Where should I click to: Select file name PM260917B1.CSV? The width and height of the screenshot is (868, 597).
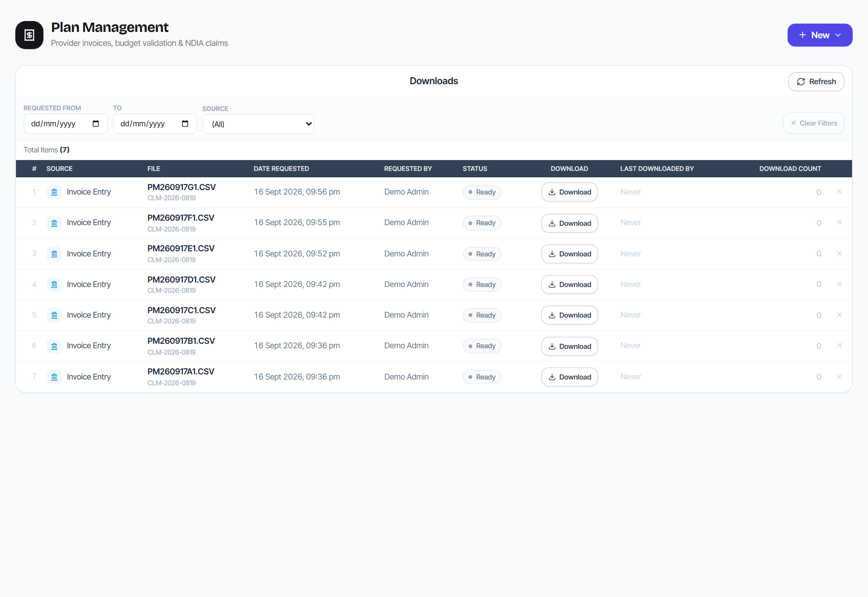click(181, 341)
